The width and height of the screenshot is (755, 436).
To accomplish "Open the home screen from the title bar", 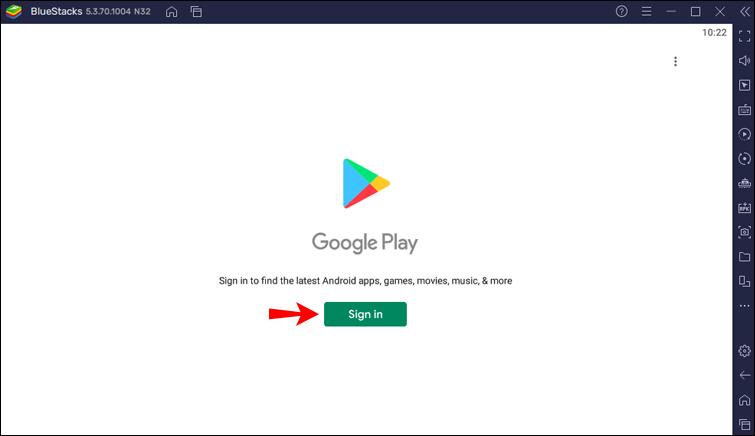I will [171, 12].
